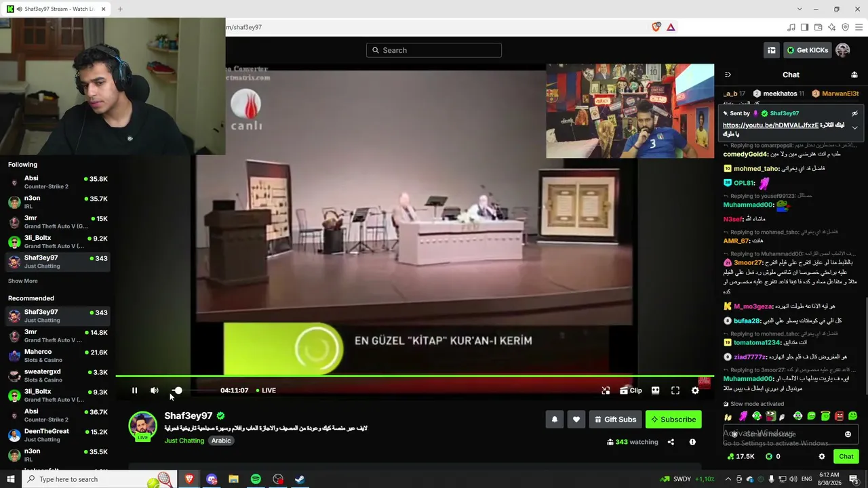868x488 pixels.
Task: Click the Gift Subs button
Action: [x=615, y=420]
